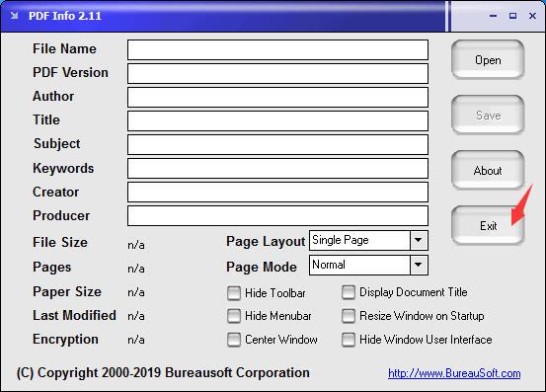Screen dimensions: 546x392
Task: Focus the Producer input field
Action: point(277,215)
